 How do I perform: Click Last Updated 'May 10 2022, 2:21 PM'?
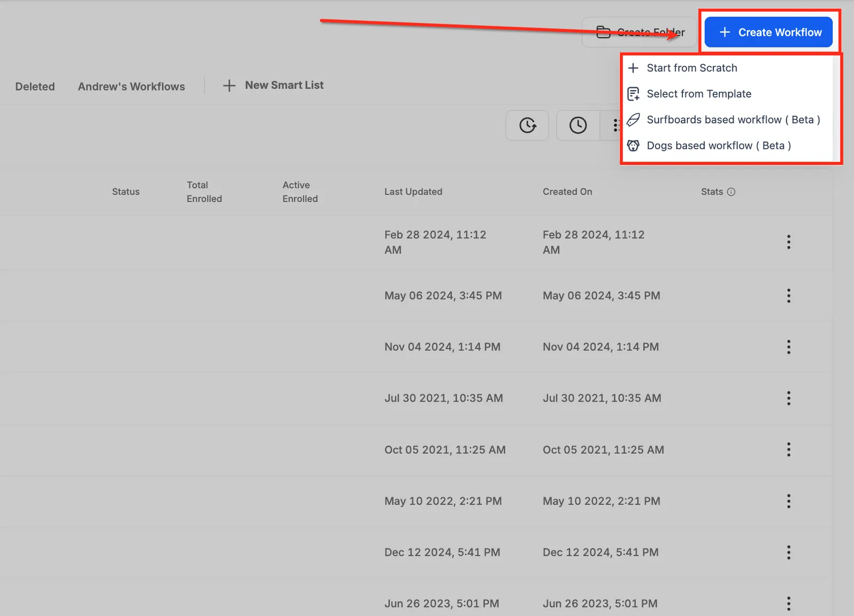click(443, 501)
